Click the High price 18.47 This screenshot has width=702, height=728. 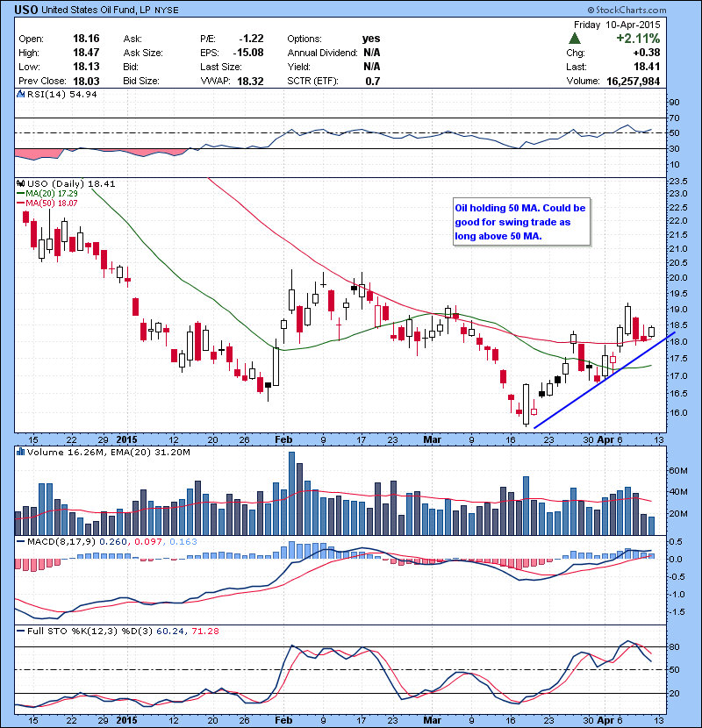pyautogui.click(x=86, y=53)
